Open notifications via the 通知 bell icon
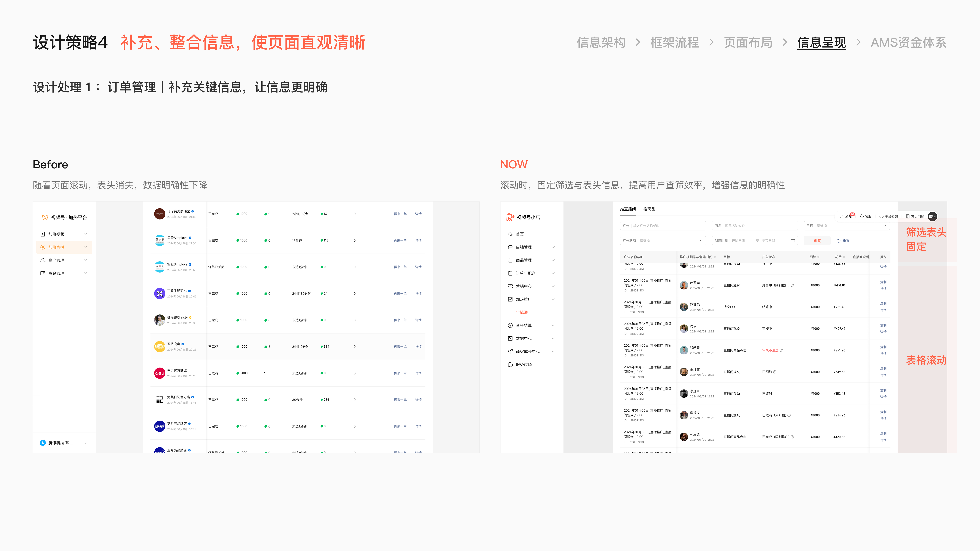This screenshot has width=980, height=551. (842, 216)
